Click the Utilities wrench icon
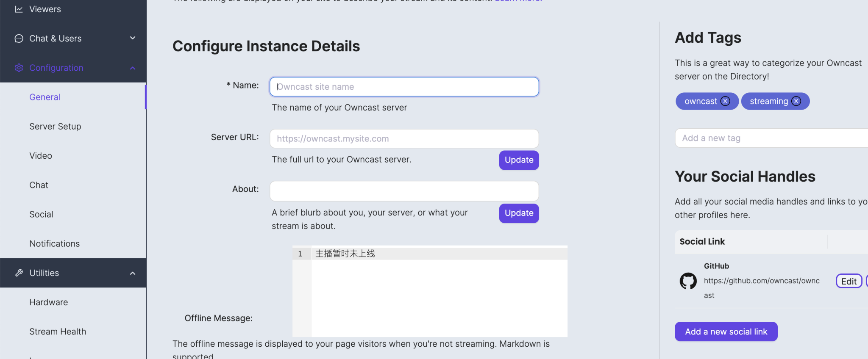 click(19, 273)
